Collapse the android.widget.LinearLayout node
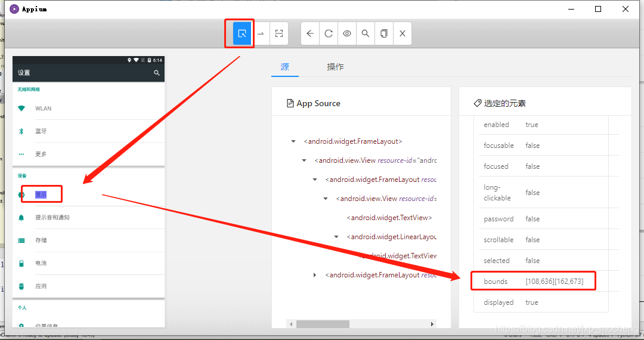Viewport: 644px width, 340px height. [336, 237]
